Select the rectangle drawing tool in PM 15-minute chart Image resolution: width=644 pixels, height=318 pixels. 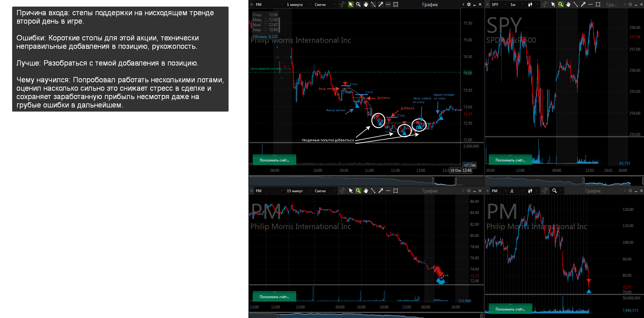(x=396, y=191)
